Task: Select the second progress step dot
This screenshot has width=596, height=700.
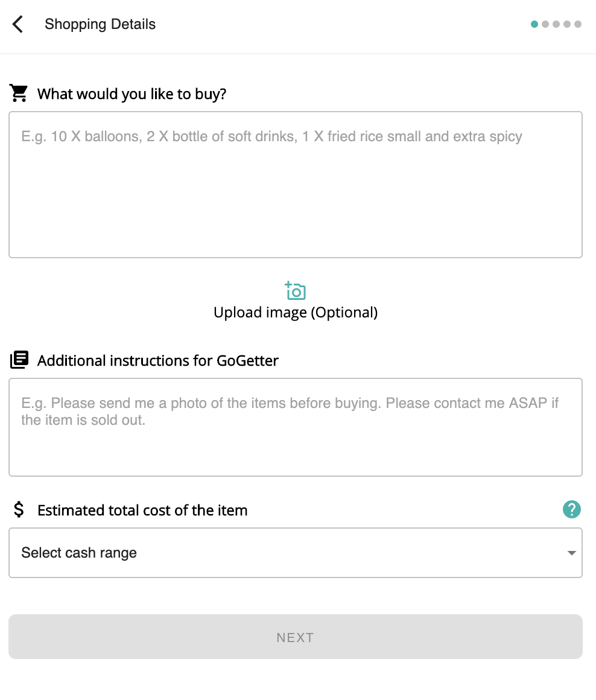Action: coord(545,25)
